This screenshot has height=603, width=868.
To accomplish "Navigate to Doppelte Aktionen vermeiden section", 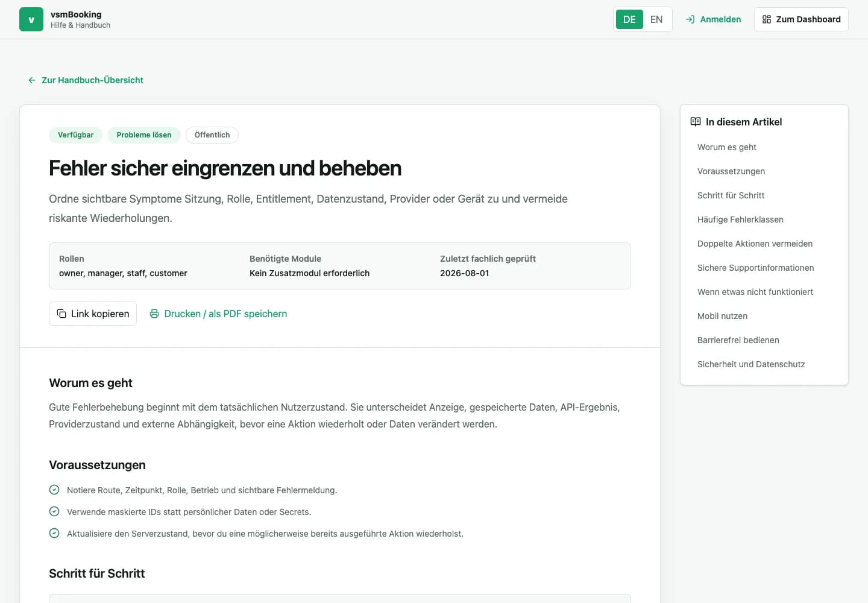I will click(x=755, y=244).
